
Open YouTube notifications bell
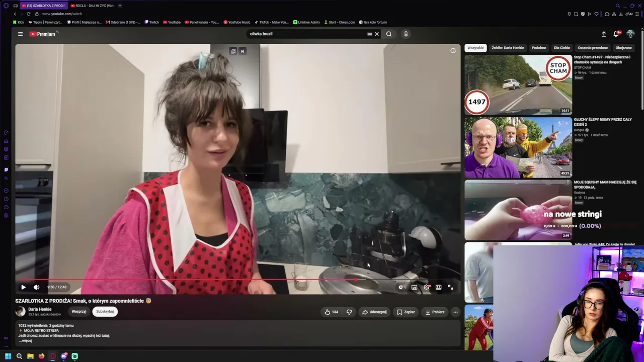[616, 34]
